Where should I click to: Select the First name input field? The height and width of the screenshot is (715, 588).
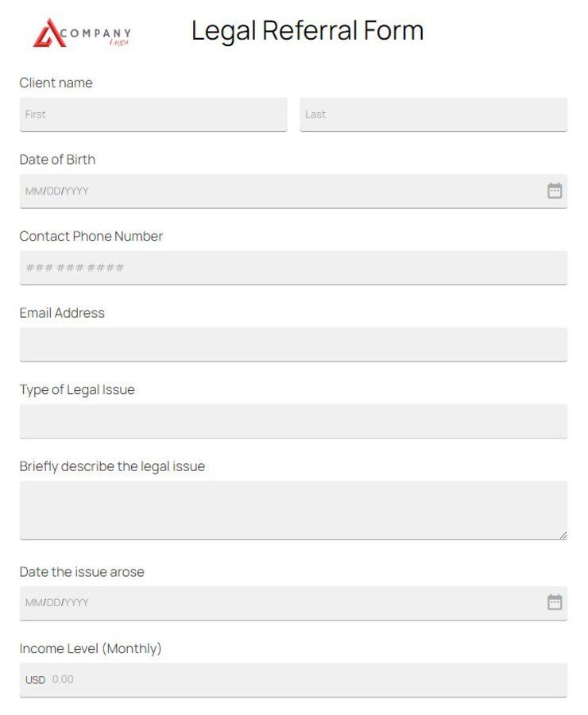click(153, 114)
